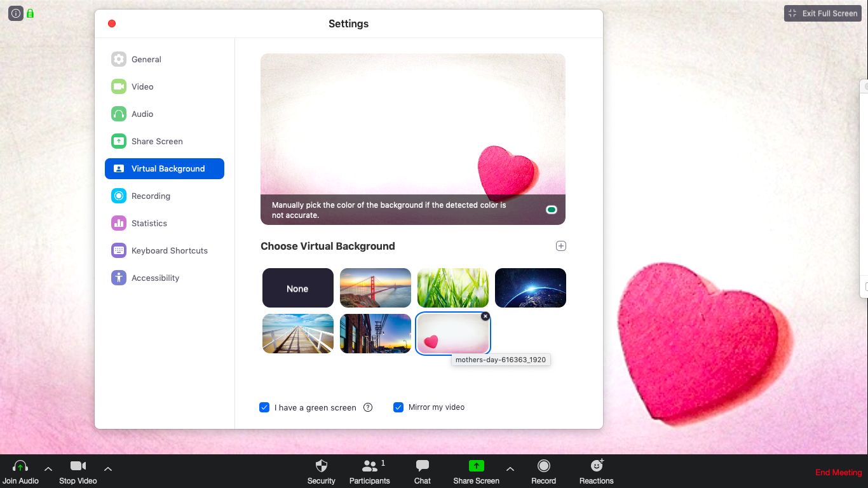Click the Share Screen sidebar icon

(119, 141)
